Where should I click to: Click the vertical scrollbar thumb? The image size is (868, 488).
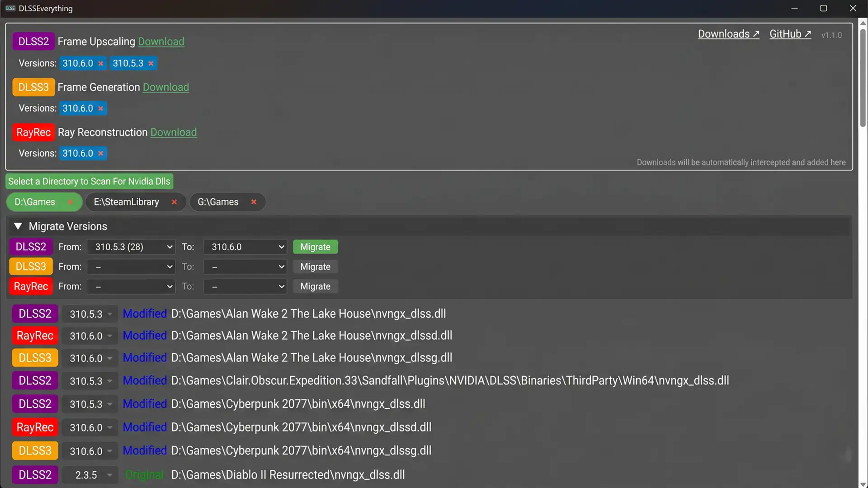click(x=863, y=77)
